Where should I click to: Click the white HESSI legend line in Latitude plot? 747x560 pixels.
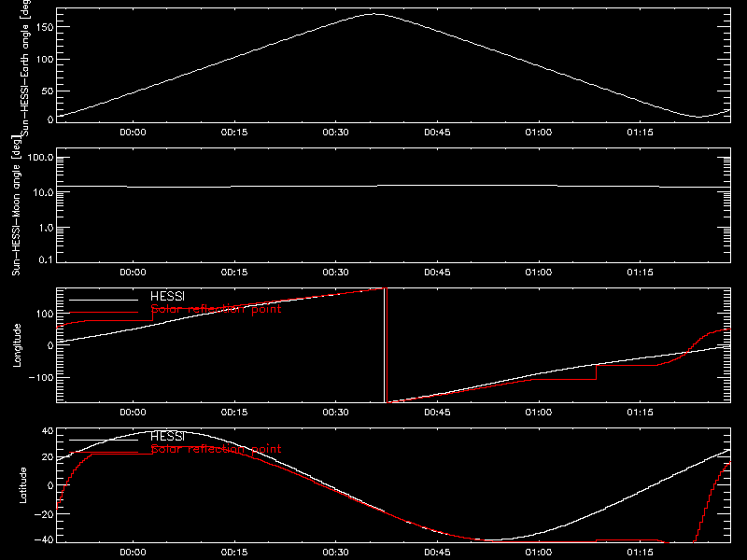click(x=104, y=440)
